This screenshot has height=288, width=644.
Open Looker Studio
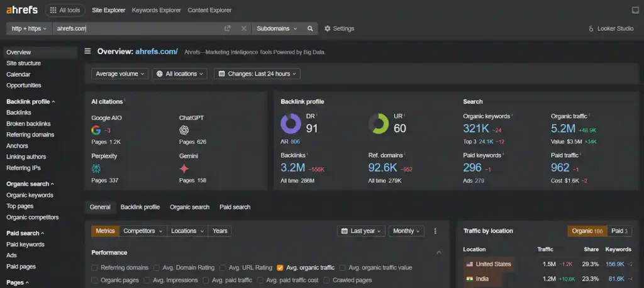click(x=611, y=29)
